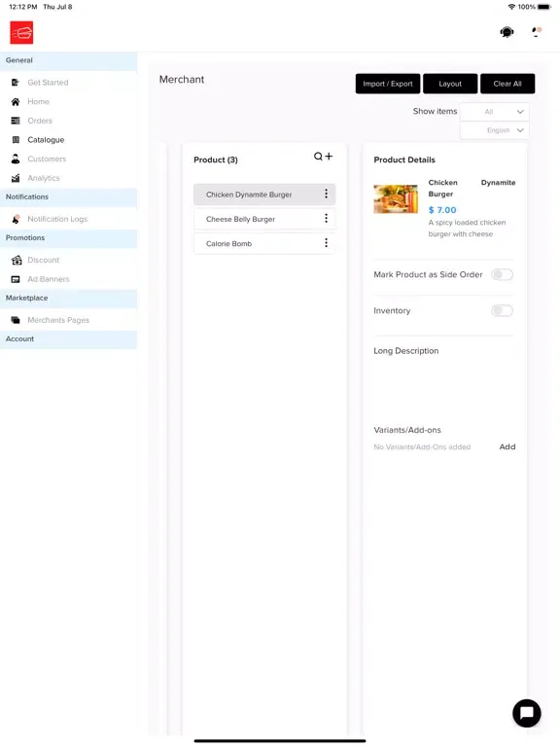Open Analytics in sidebar
Viewport: 560px width, 747px height.
click(44, 178)
